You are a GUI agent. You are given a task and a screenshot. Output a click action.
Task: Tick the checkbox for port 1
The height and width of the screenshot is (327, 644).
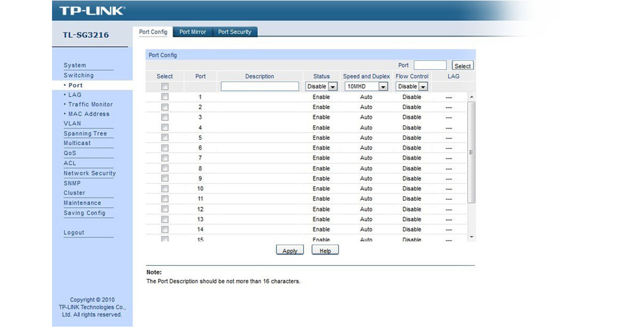coord(165,97)
